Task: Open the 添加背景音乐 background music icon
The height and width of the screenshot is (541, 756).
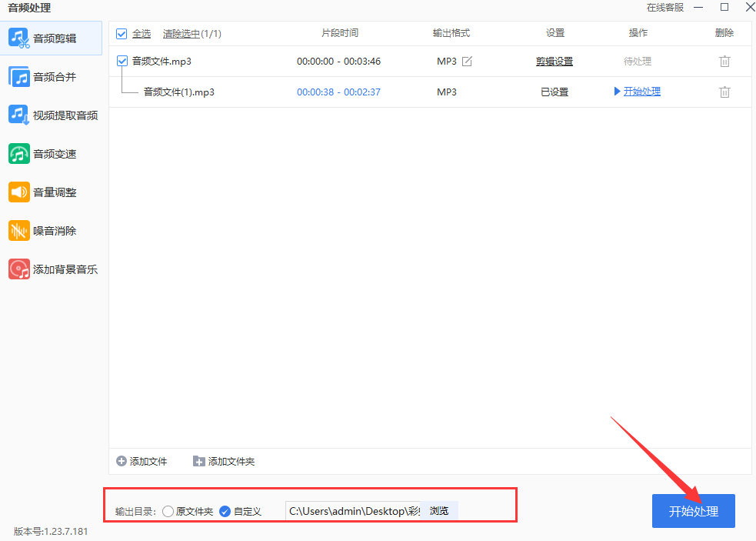Action: pyautogui.click(x=18, y=269)
